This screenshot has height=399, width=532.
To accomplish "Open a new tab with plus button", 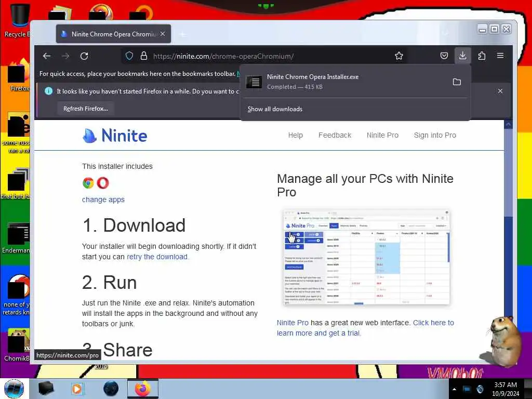I will (182, 34).
